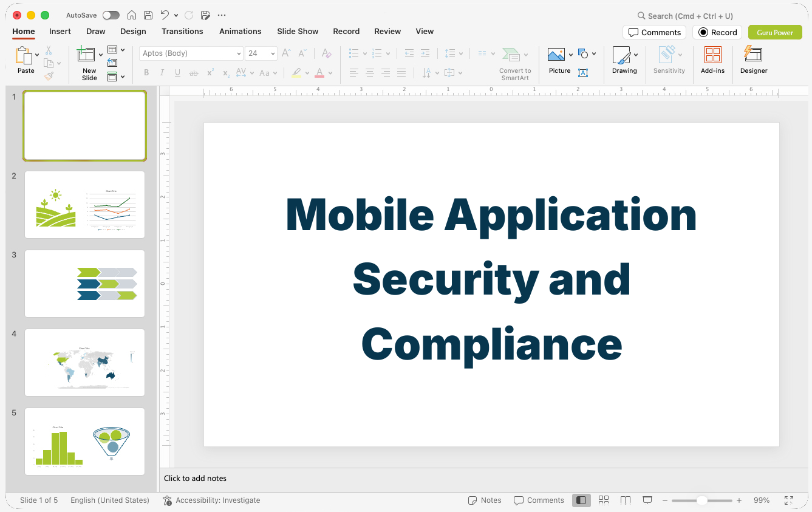The height and width of the screenshot is (512, 812).
Task: Click the English (United States) language indicator
Action: tap(110, 500)
